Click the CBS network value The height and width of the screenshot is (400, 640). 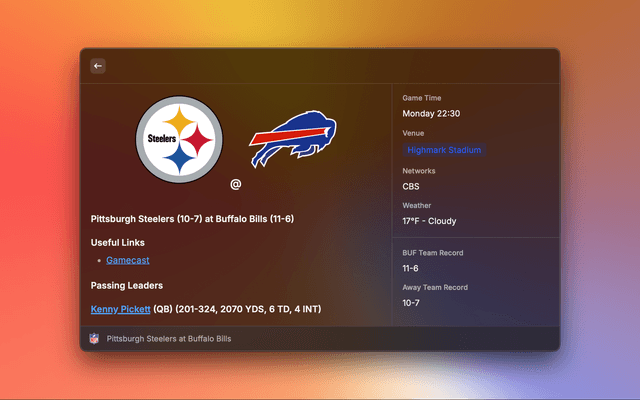(411, 186)
